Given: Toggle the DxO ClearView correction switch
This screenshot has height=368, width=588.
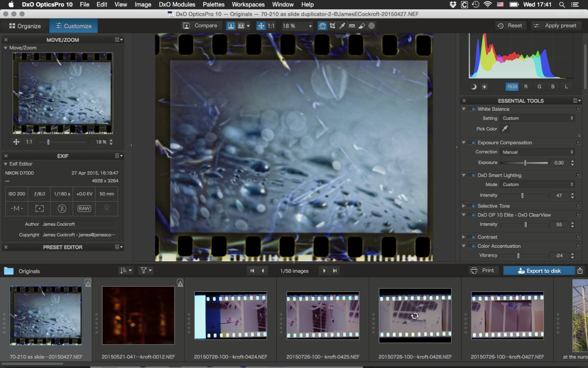Looking at the screenshot, I should coord(472,215).
